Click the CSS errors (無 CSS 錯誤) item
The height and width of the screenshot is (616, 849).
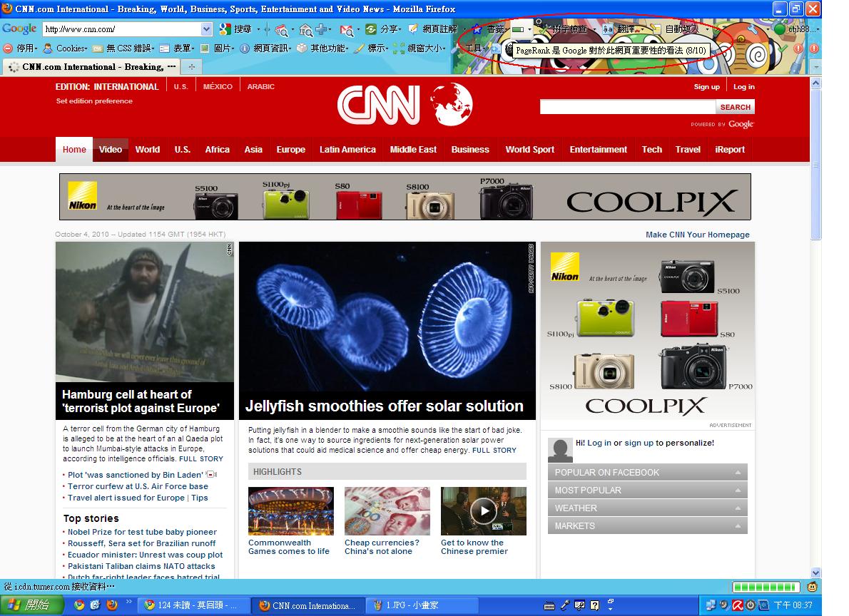pyautogui.click(x=123, y=48)
